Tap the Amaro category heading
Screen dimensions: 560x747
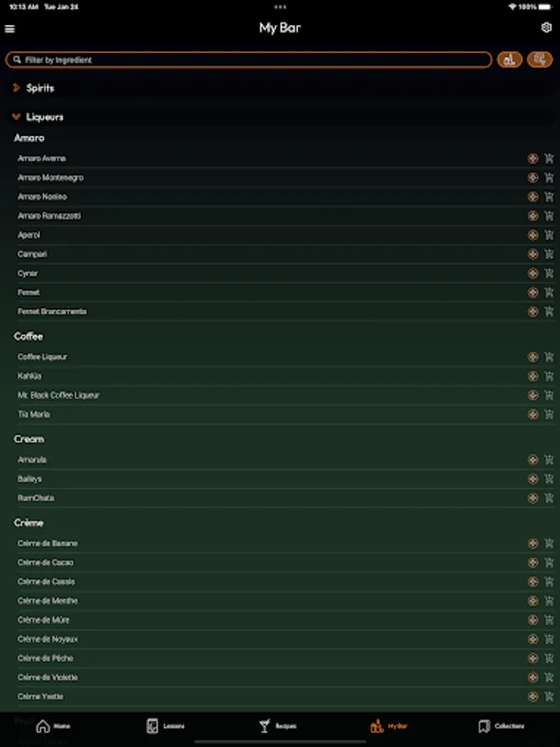coord(29,138)
